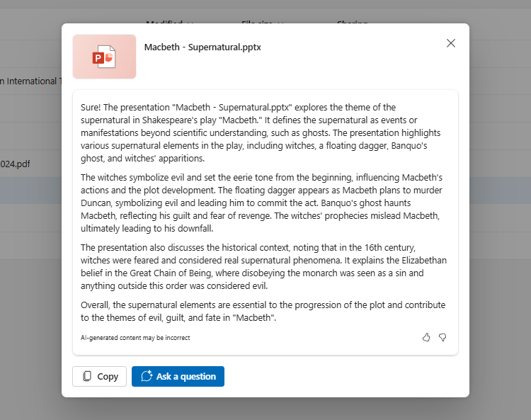Copy the generated summary text
Viewport: 531px width, 420px height.
click(x=100, y=376)
